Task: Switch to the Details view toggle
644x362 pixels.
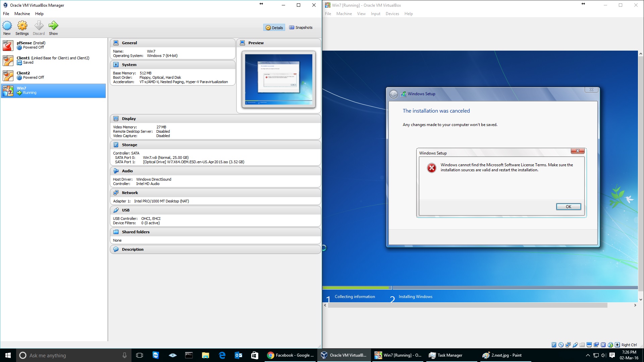Action: 274,27
